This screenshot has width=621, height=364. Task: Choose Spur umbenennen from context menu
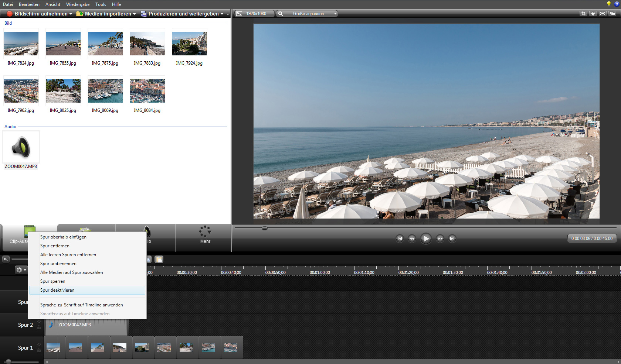[87, 264]
